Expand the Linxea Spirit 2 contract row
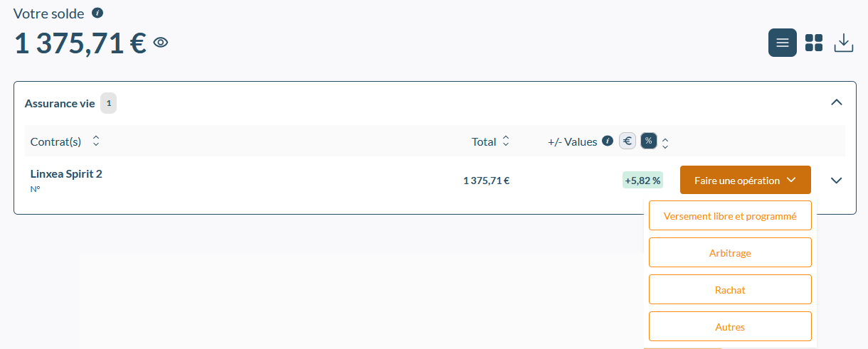This screenshot has width=868, height=349. tap(837, 181)
